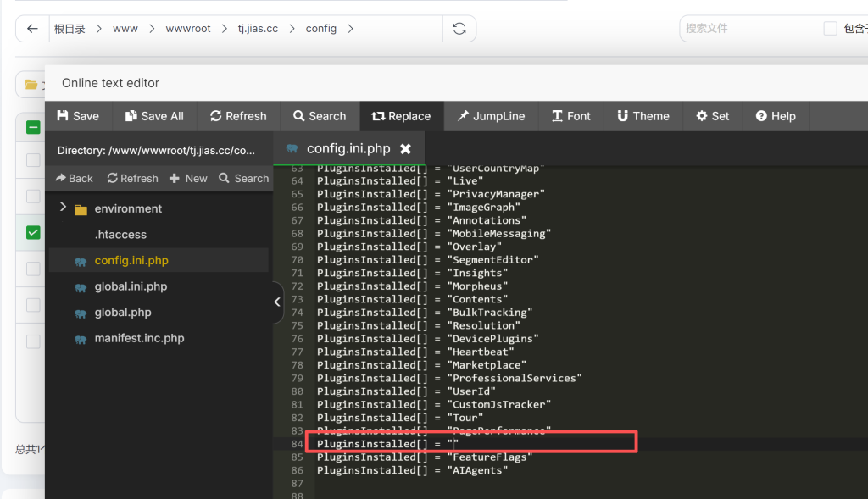The height and width of the screenshot is (499, 868).
Task: Toggle the green select-all checkbox in file list
Action: (x=33, y=128)
